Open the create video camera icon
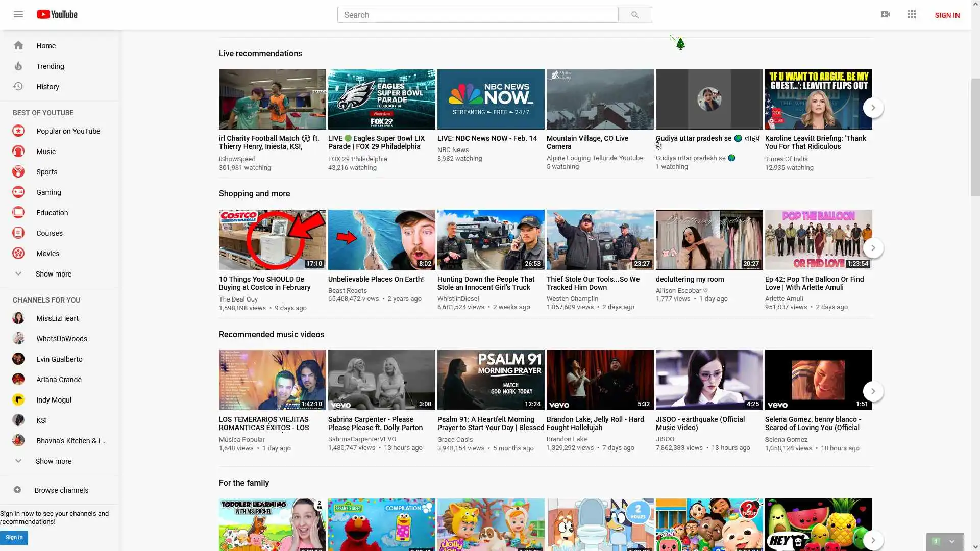This screenshot has width=980, height=551. coord(886,14)
